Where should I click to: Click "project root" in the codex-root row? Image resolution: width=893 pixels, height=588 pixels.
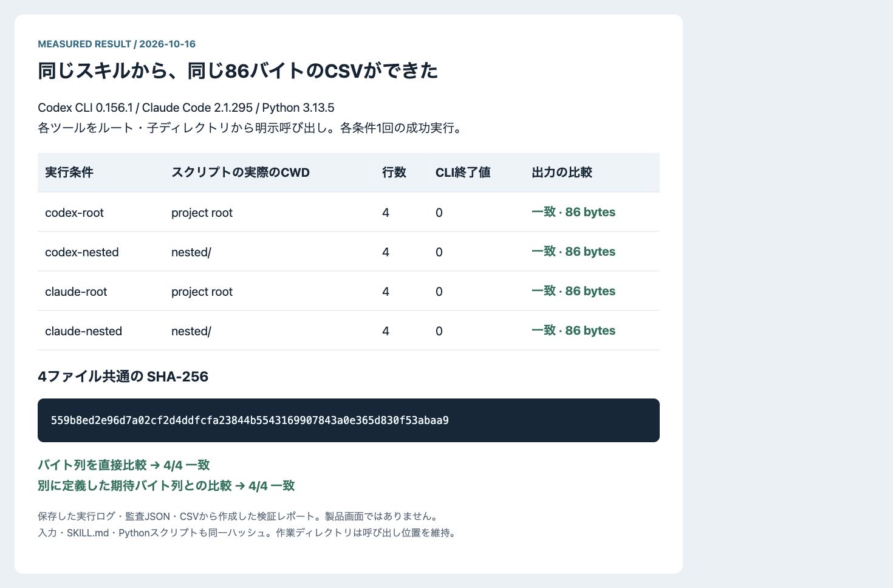pyautogui.click(x=202, y=213)
